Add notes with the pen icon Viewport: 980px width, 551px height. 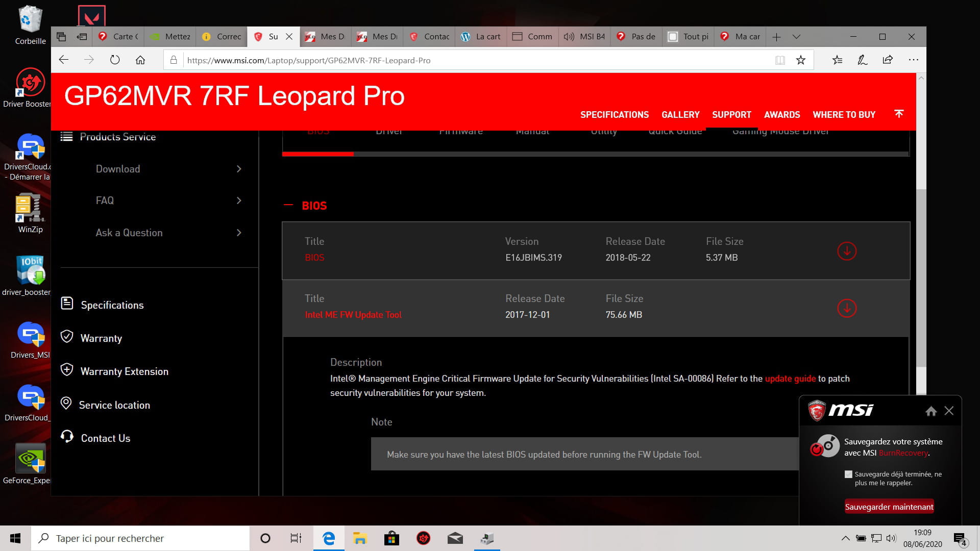(x=863, y=60)
